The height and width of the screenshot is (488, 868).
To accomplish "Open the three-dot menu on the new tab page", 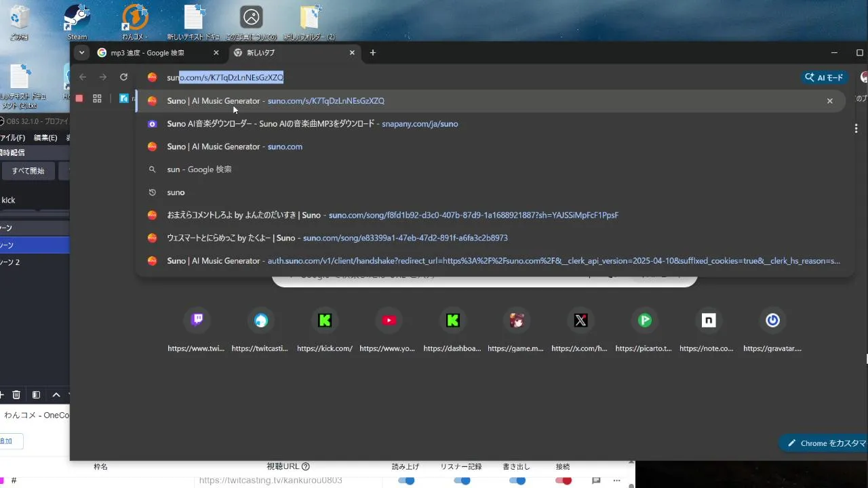I will [856, 129].
